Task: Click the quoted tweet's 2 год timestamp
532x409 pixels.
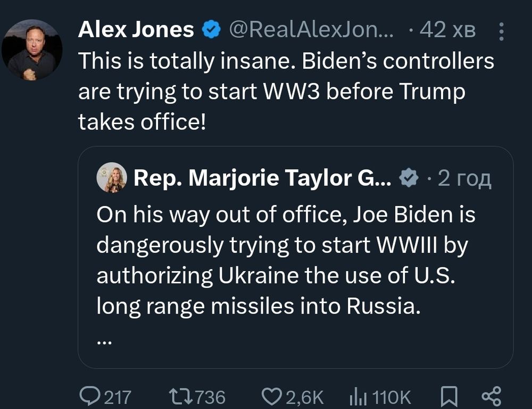Action: coord(464,178)
